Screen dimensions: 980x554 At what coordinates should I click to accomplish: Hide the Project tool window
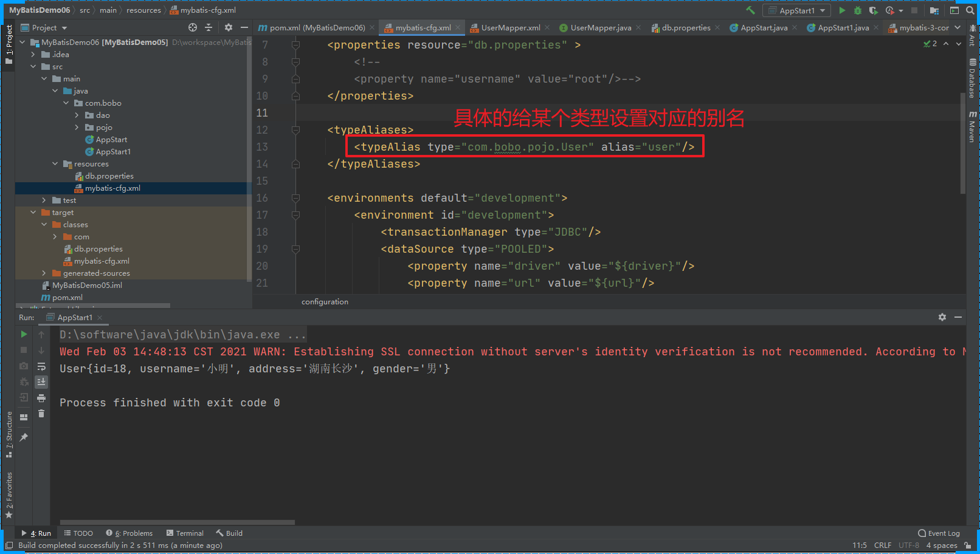[244, 27]
